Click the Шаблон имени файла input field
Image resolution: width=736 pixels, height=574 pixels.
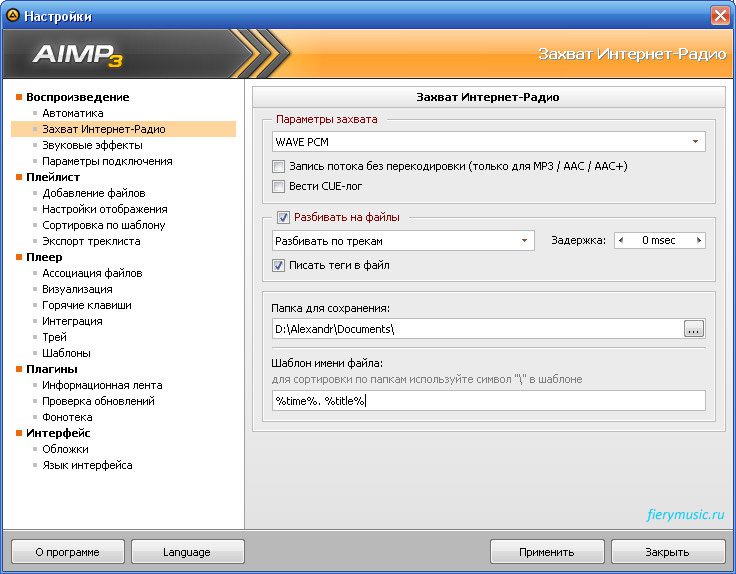488,401
